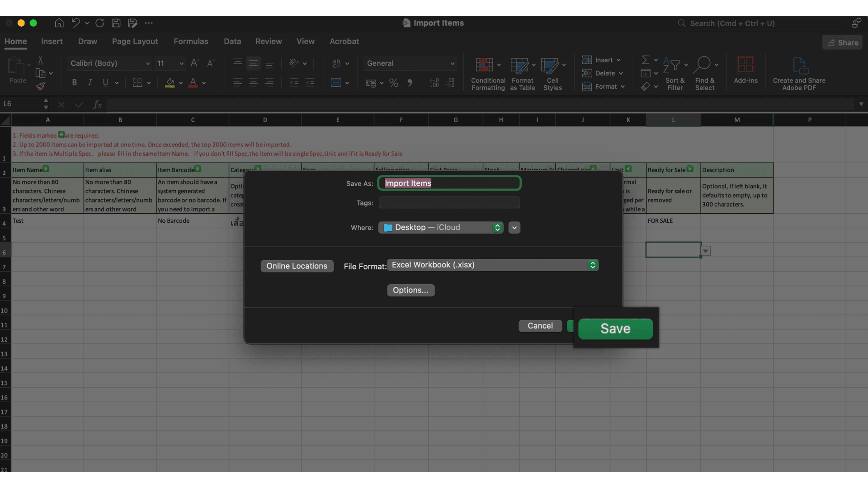The width and height of the screenshot is (868, 488).
Task: Click Create and Share Adobe PDF icon
Action: click(799, 66)
